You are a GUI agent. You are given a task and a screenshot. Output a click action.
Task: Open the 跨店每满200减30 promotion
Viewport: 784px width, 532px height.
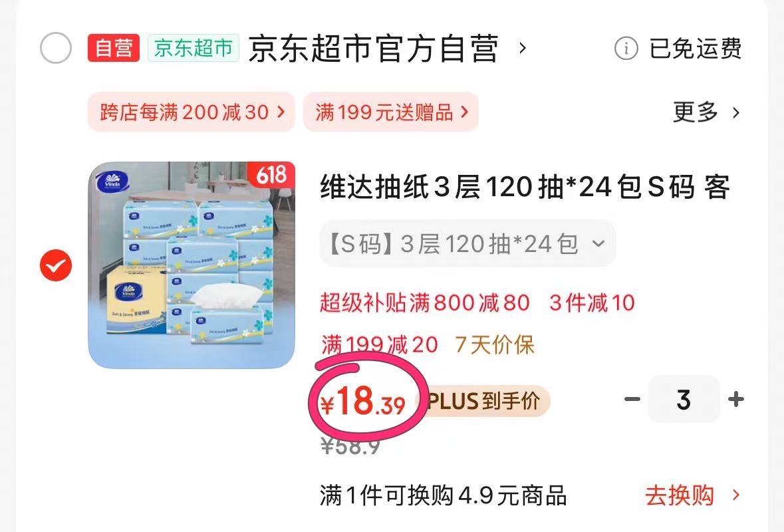(192, 112)
